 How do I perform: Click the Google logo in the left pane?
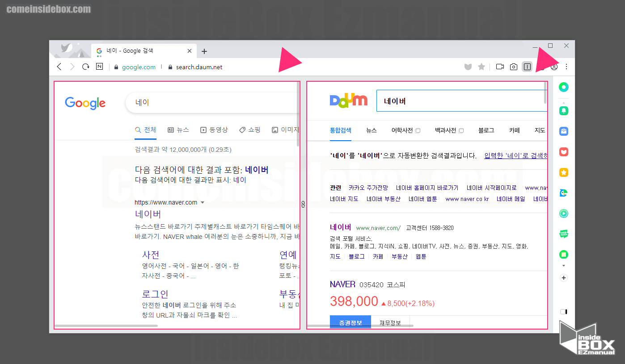point(85,103)
